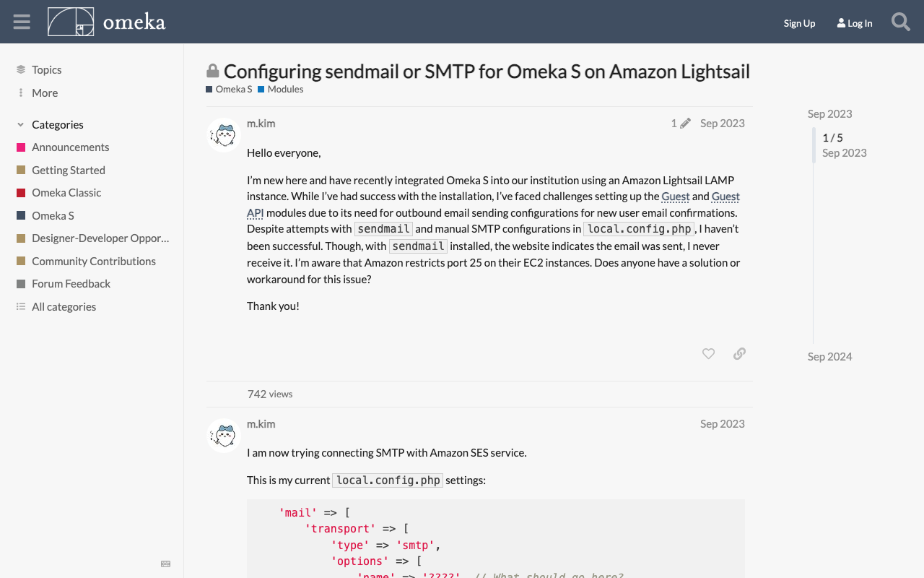Like m.kim's first post with the heart icon

[x=707, y=353]
